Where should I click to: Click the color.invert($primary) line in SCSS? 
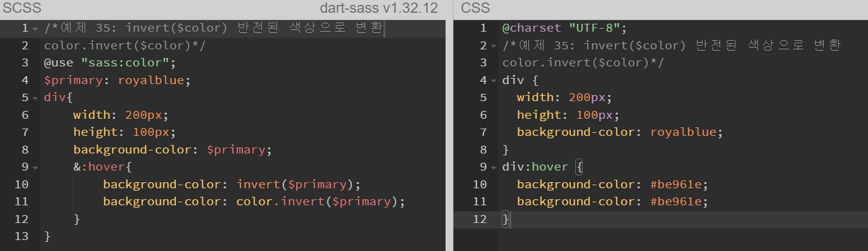pos(254,202)
